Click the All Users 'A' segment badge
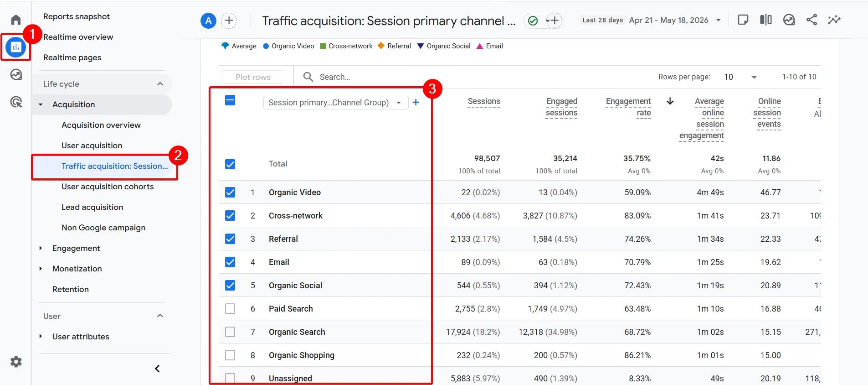868x385 pixels. click(x=208, y=21)
